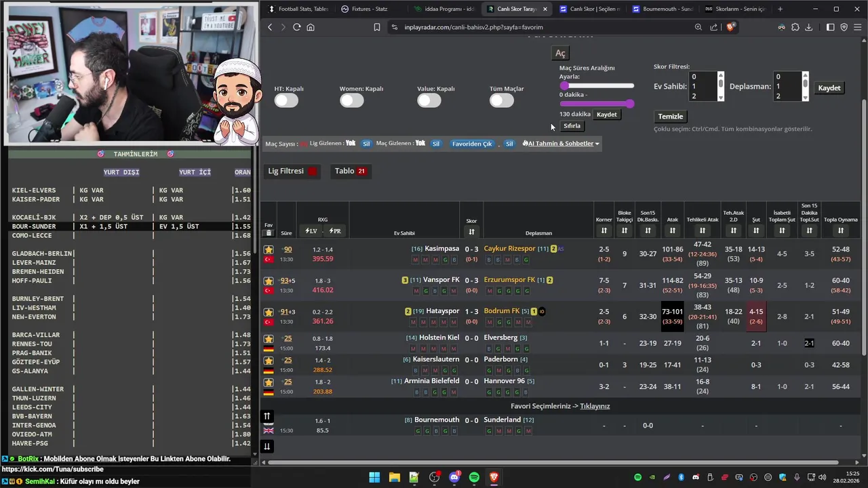This screenshot has width=868, height=488.
Task: Sort by Topla Oynama column arrows
Action: click(841, 231)
